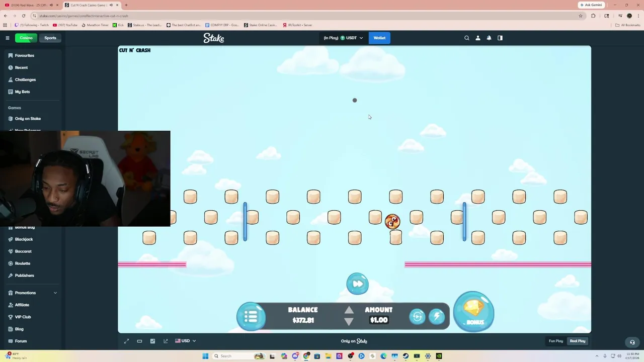Click the Stake logo in header
The image size is (644, 362).
[214, 38]
